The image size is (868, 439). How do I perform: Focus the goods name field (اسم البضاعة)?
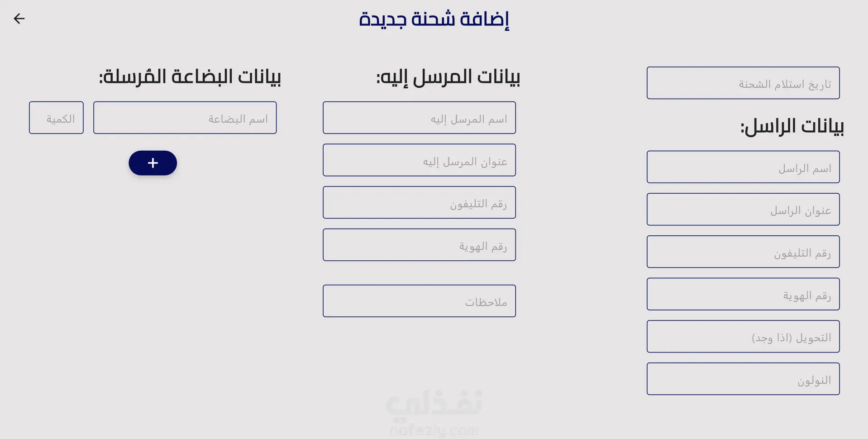185,118
